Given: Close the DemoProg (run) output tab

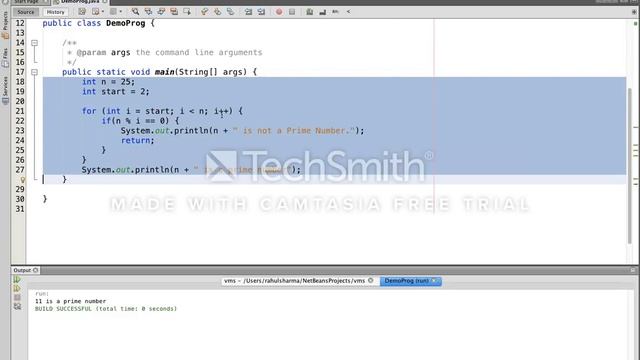Looking at the screenshot, I should pos(434,280).
